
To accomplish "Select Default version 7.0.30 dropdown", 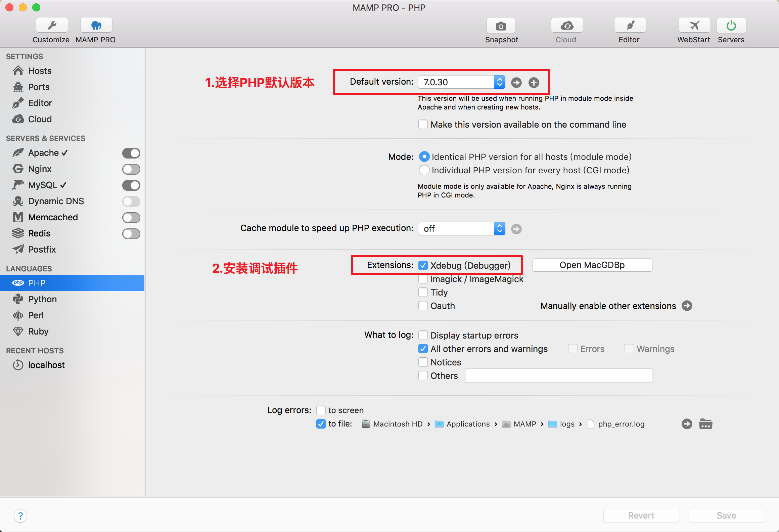I will tap(462, 82).
